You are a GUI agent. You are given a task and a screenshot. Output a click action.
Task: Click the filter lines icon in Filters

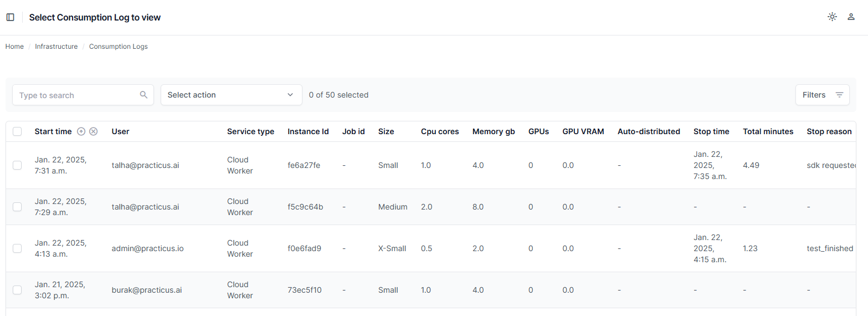coord(839,95)
